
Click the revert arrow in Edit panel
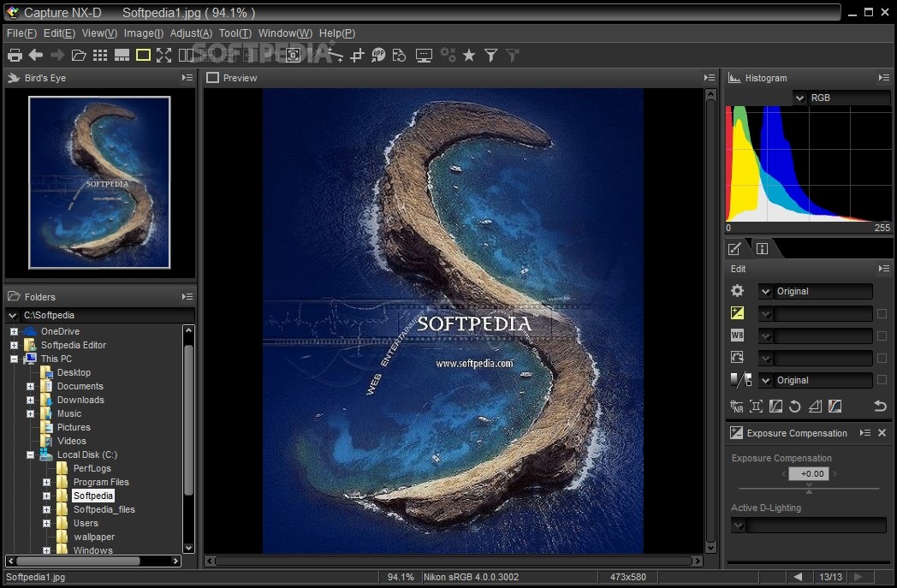(880, 406)
